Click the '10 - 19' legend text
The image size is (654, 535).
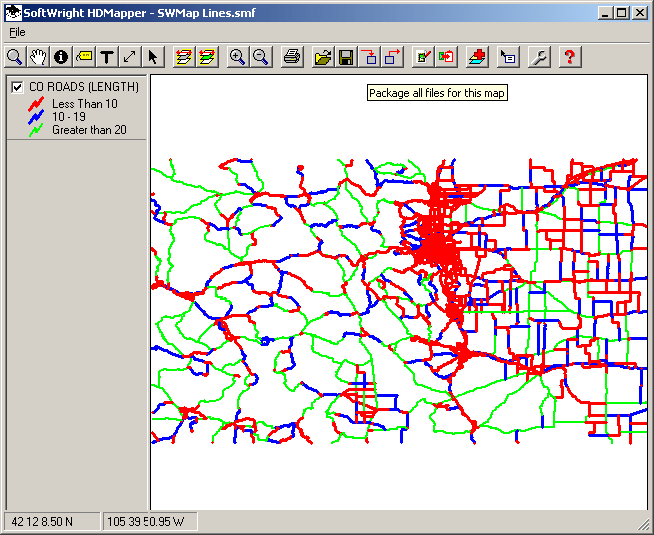(69, 116)
